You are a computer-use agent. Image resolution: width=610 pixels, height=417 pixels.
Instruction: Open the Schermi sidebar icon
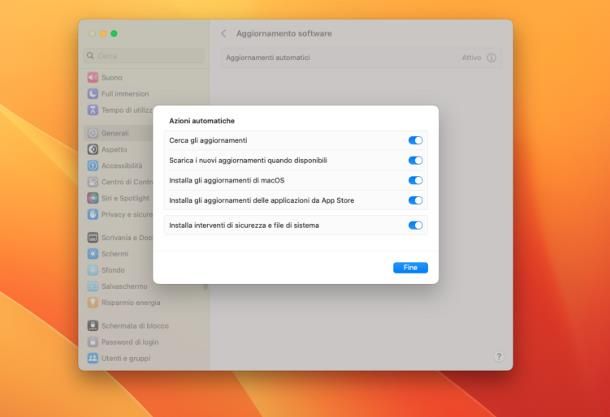tap(93, 254)
